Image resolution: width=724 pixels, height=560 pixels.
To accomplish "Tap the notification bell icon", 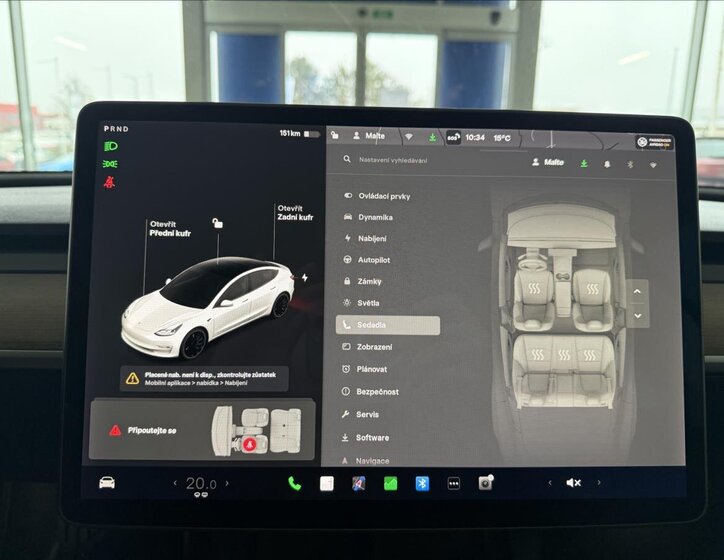I will (607, 164).
